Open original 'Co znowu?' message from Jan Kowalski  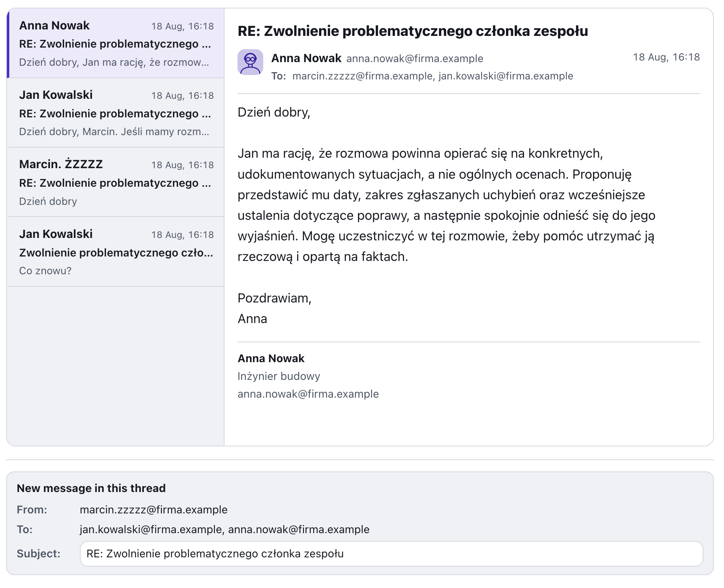pyautogui.click(x=116, y=252)
